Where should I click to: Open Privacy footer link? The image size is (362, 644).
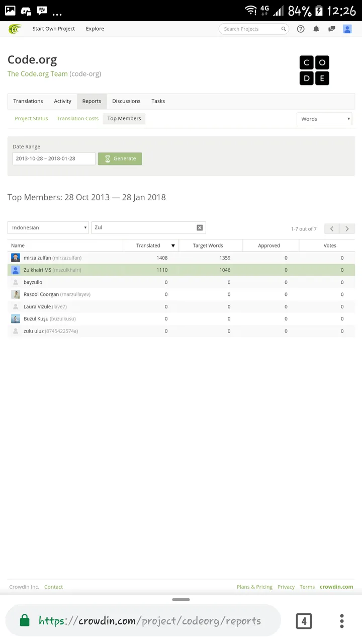tap(286, 587)
